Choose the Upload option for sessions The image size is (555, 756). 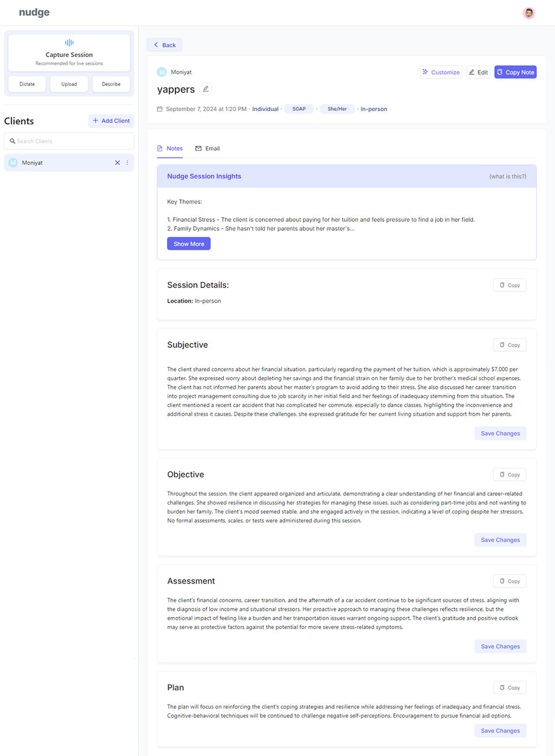coord(69,84)
